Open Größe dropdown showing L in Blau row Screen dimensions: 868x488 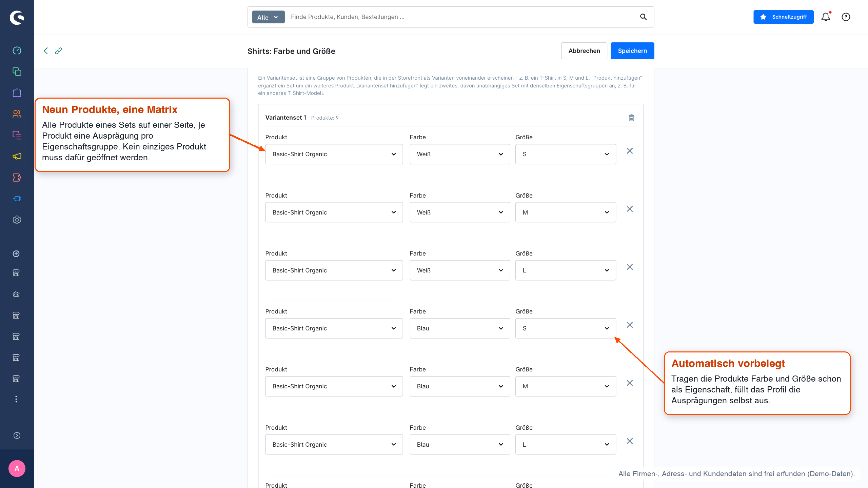566,444
